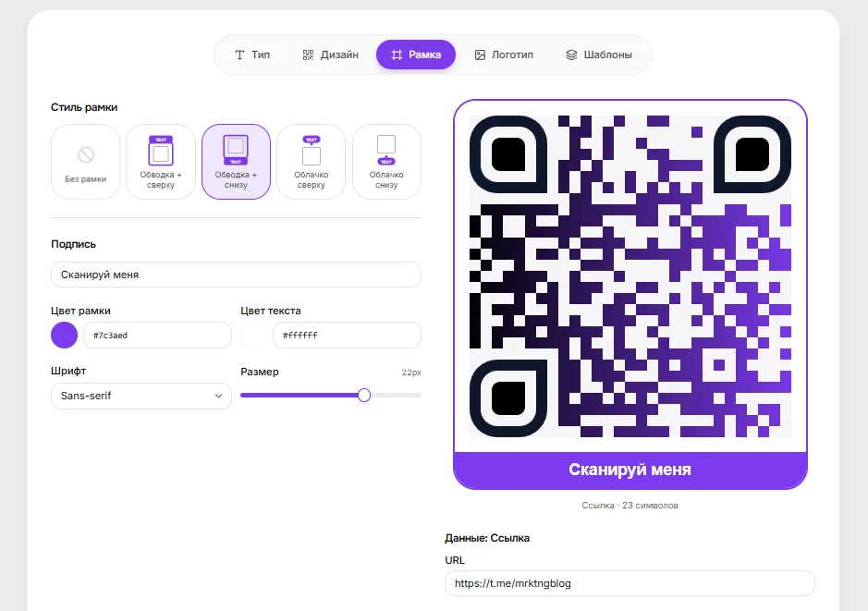Click the QR code preview image

click(x=630, y=276)
